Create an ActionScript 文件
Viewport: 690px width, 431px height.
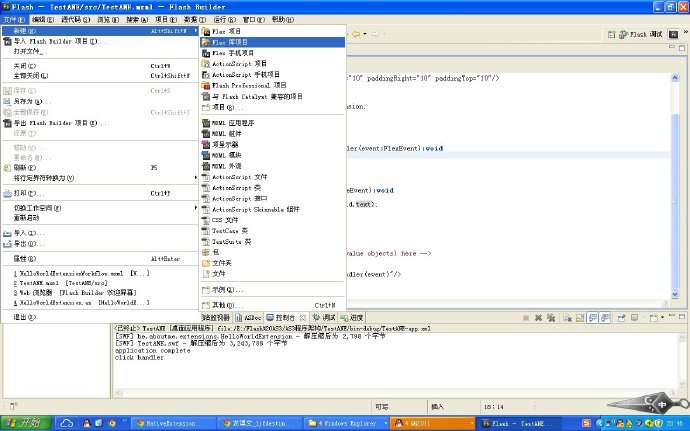(272, 177)
